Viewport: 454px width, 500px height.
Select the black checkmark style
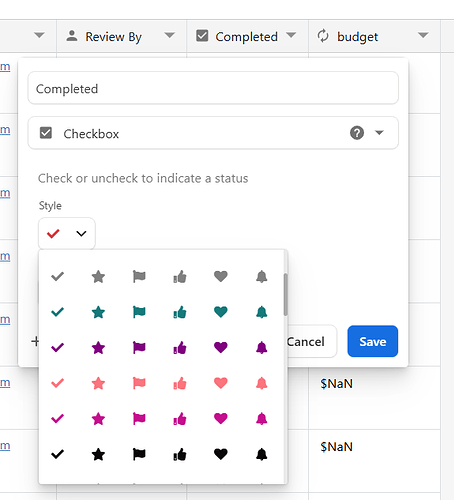(x=57, y=454)
